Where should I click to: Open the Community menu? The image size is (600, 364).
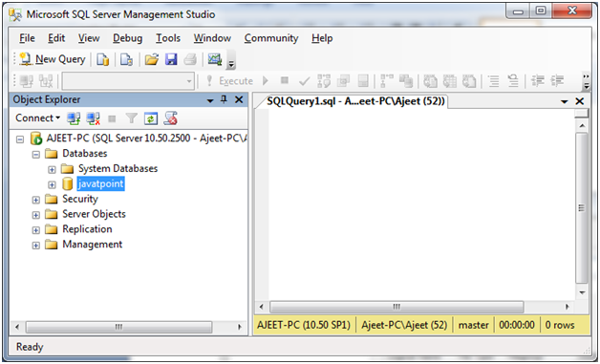pos(271,38)
